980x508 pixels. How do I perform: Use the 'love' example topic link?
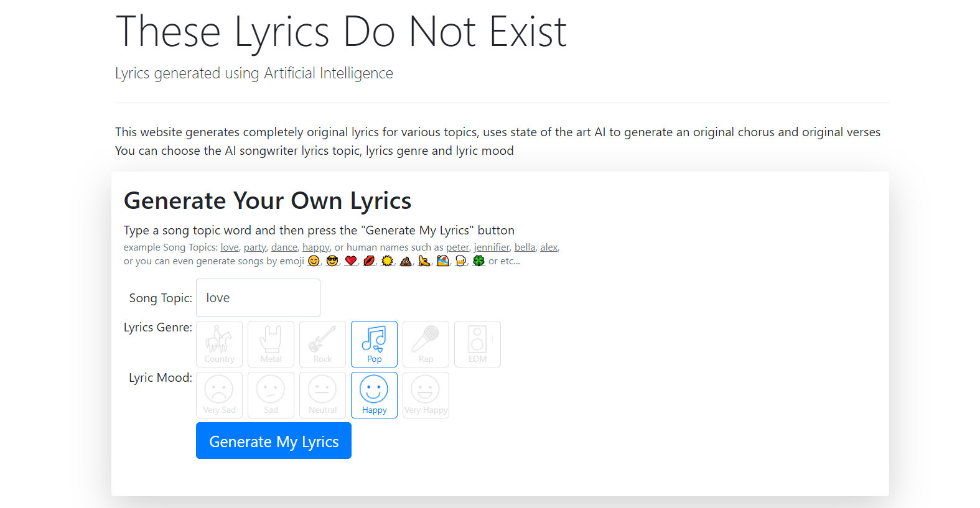tap(230, 247)
